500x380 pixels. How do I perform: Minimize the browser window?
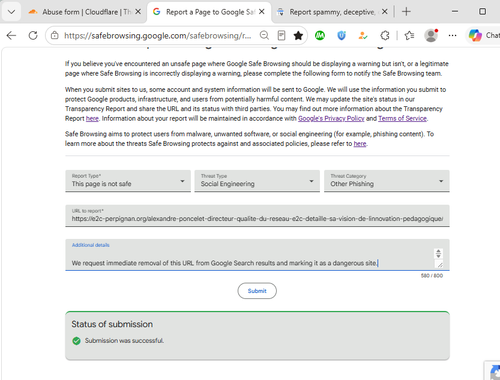pos(455,12)
